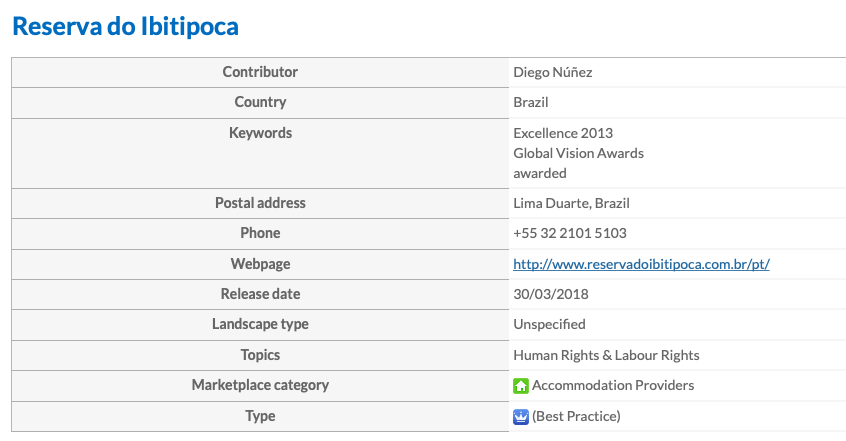Click the phone number +55 32 2101 5103
Viewport: 846px width, 441px height.
(570, 233)
